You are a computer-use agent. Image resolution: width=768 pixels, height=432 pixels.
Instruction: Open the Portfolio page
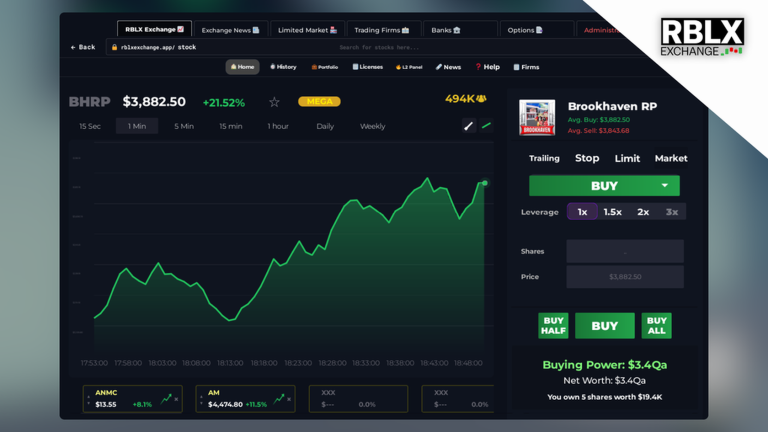point(324,67)
